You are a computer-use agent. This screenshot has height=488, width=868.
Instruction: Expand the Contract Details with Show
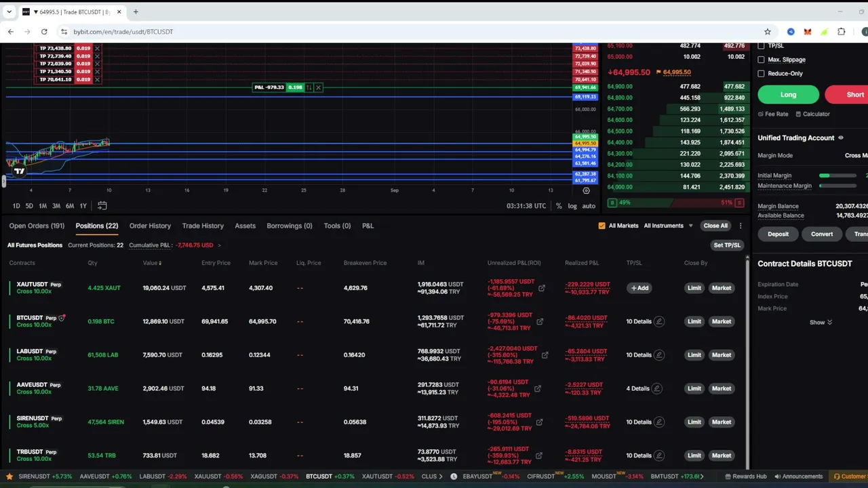[821, 323]
